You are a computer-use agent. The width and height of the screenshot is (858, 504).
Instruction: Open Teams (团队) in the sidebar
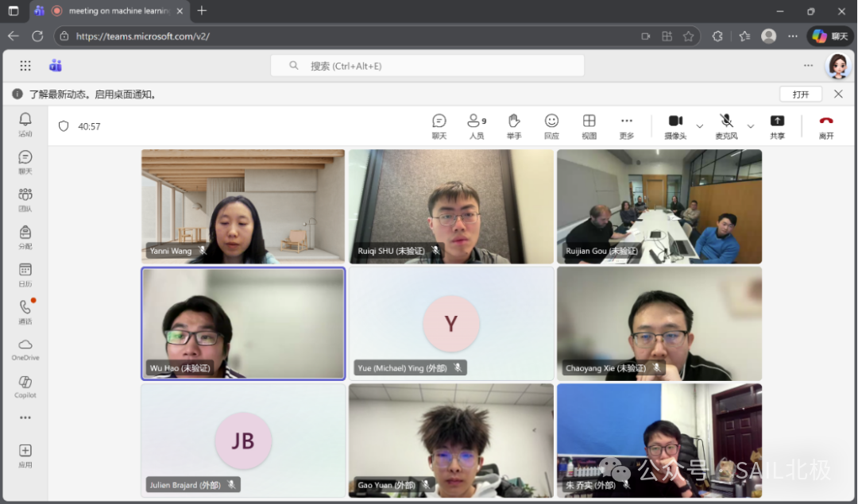click(25, 199)
